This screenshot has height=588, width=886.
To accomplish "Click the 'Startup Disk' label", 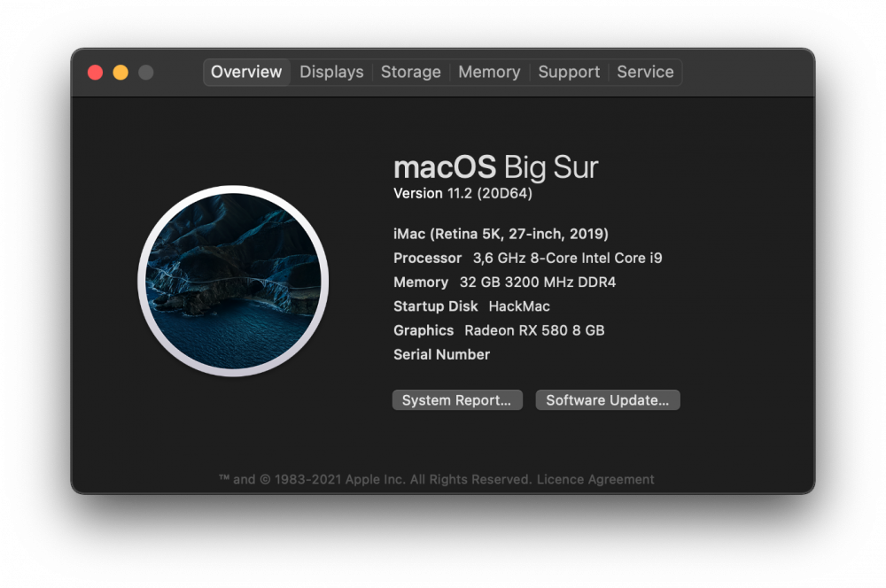I will [x=436, y=306].
